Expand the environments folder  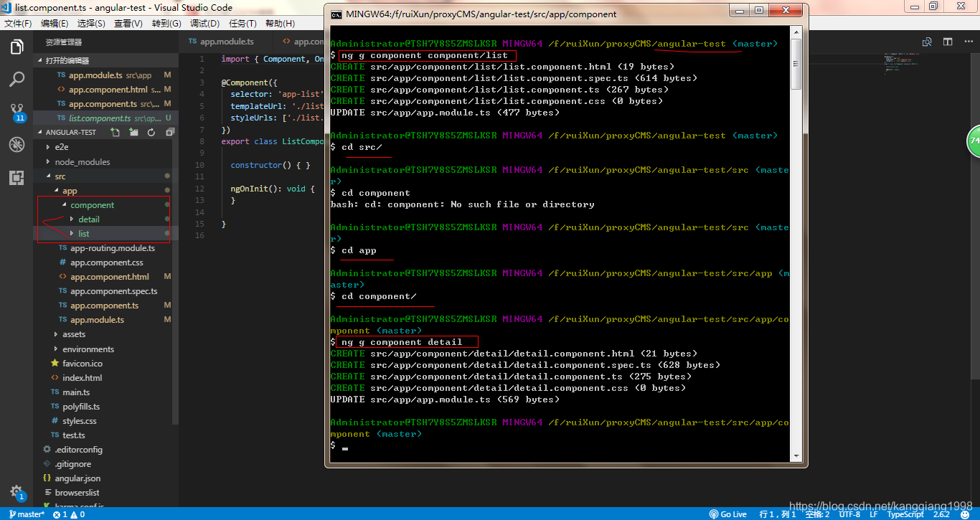(x=88, y=349)
